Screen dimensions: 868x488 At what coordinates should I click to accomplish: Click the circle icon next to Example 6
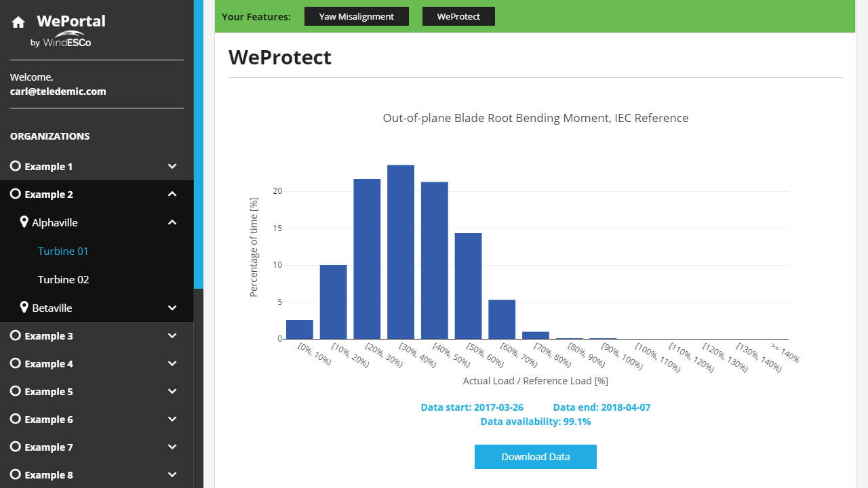[x=16, y=419]
